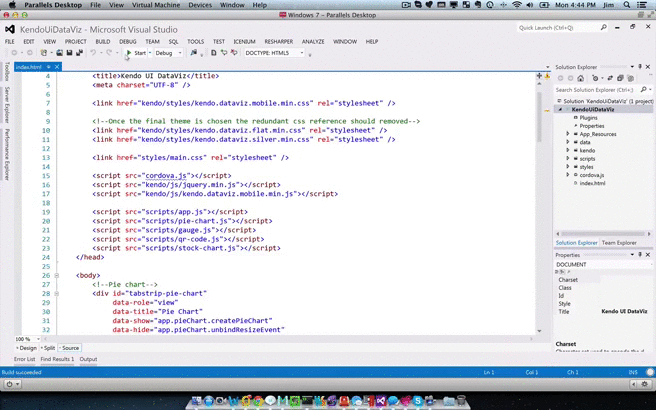This screenshot has height=410, width=656.
Task: Expand the cordova.js node
Action: pos(568,175)
